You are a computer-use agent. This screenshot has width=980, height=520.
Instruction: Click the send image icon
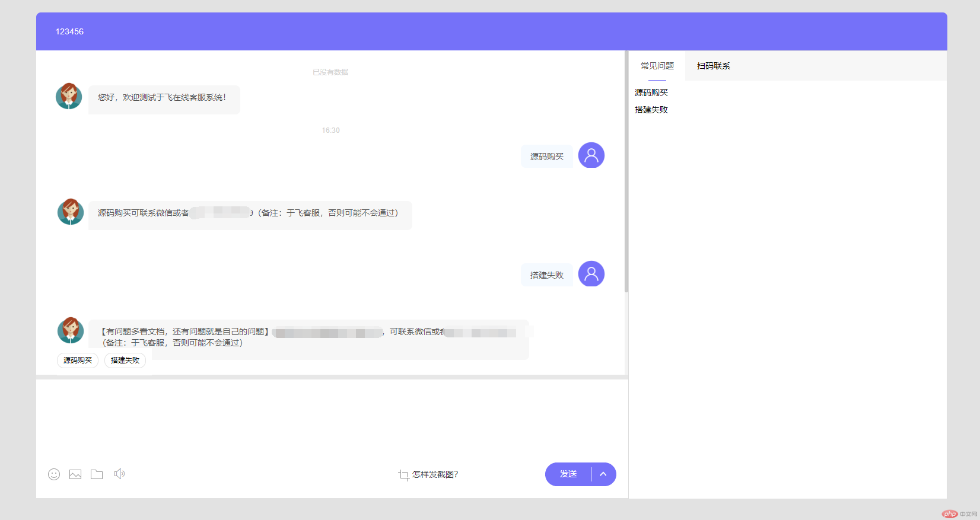coord(75,474)
